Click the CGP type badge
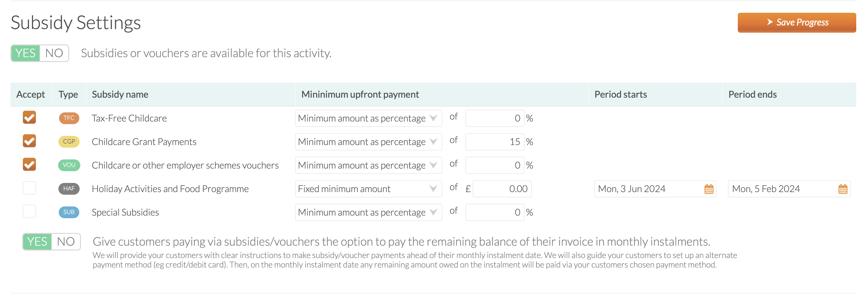 69,141
